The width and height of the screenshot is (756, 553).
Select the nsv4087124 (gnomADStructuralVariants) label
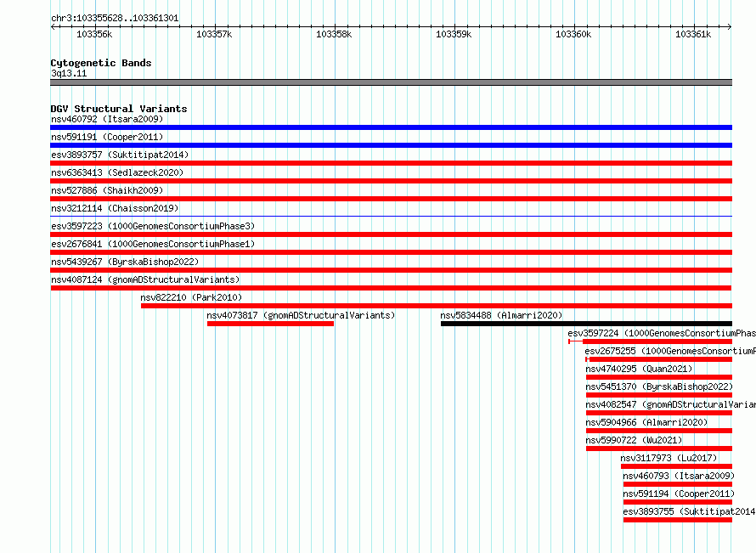[145, 279]
